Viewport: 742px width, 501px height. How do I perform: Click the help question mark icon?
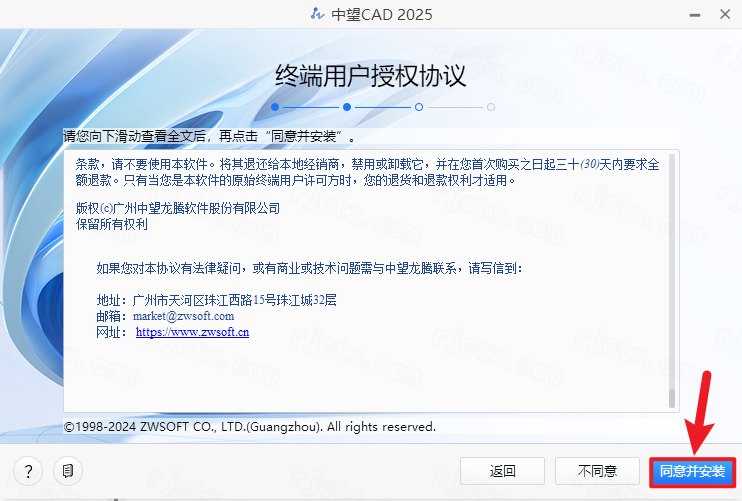(28, 470)
